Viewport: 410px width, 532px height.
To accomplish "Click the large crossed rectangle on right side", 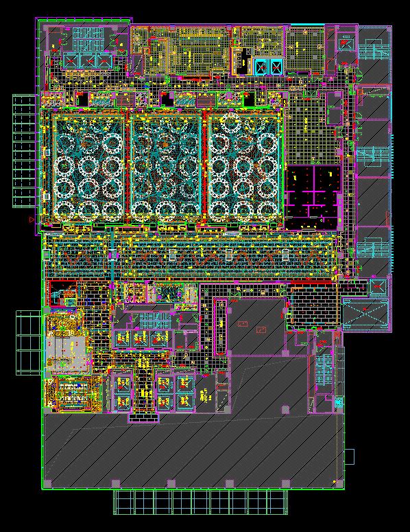I will click(x=365, y=314).
